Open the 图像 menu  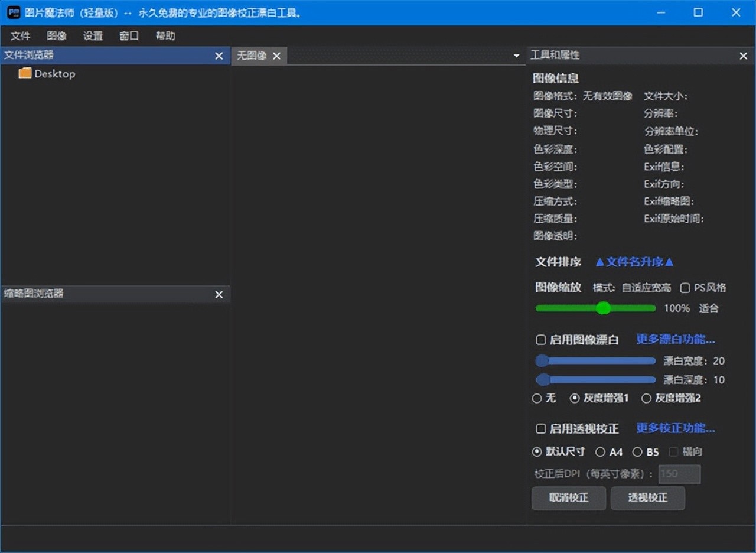pos(57,36)
